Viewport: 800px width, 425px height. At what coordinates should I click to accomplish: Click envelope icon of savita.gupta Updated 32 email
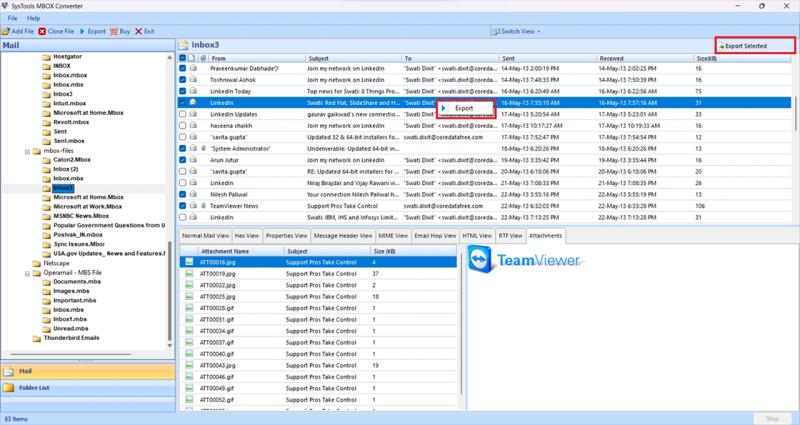tap(193, 137)
